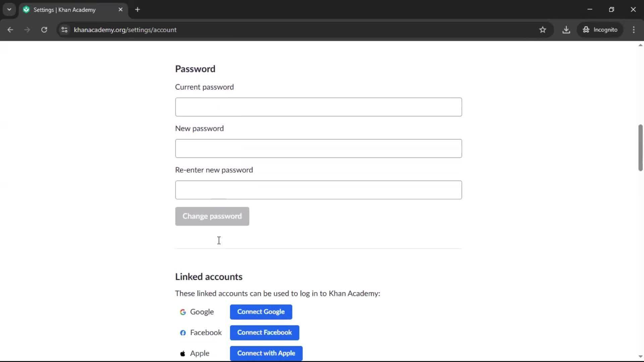This screenshot has width=644, height=362.
Task: Click the page vertical scrollbar thumb
Action: [640, 147]
